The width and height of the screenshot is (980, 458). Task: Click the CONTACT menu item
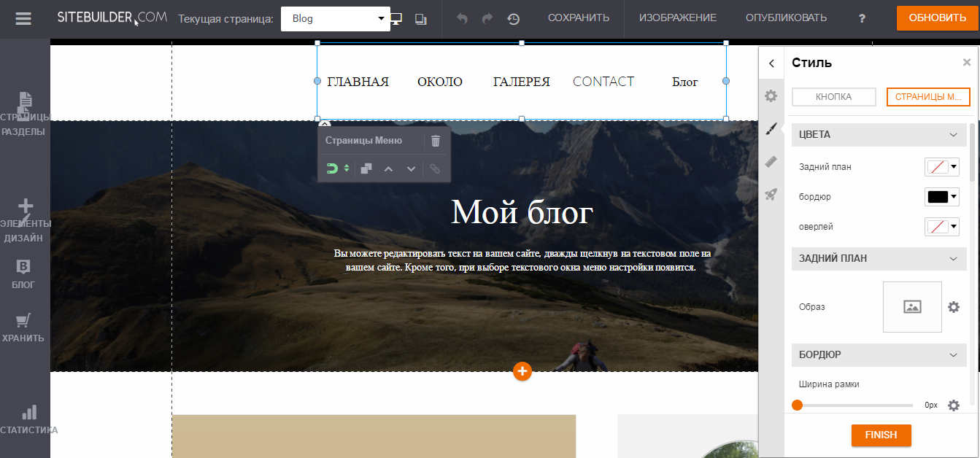(603, 82)
